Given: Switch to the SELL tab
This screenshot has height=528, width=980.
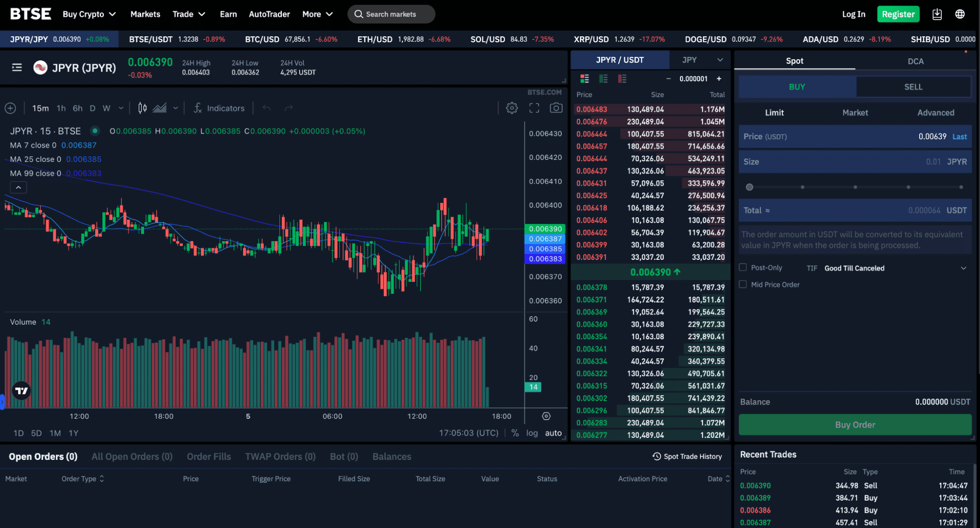Looking at the screenshot, I should (913, 86).
